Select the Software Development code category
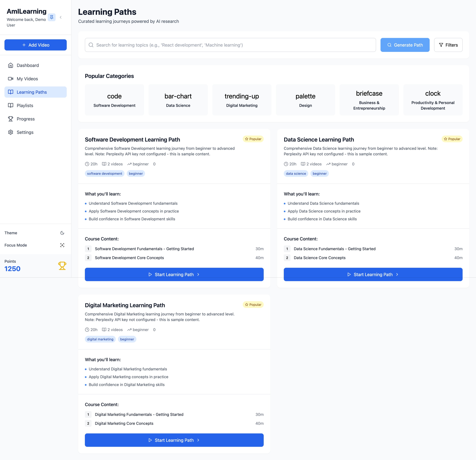This screenshot has height=460, width=476. tap(114, 100)
